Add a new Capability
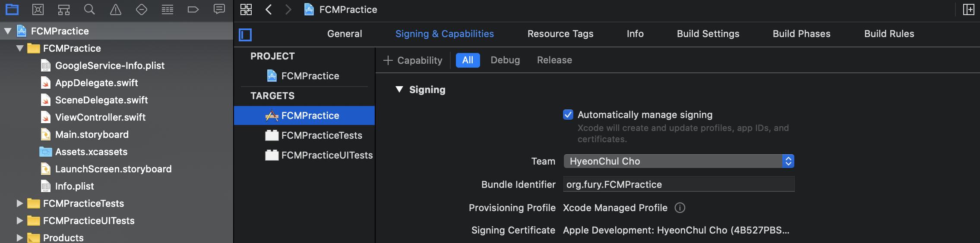Image resolution: width=980 pixels, height=243 pixels. [x=413, y=60]
